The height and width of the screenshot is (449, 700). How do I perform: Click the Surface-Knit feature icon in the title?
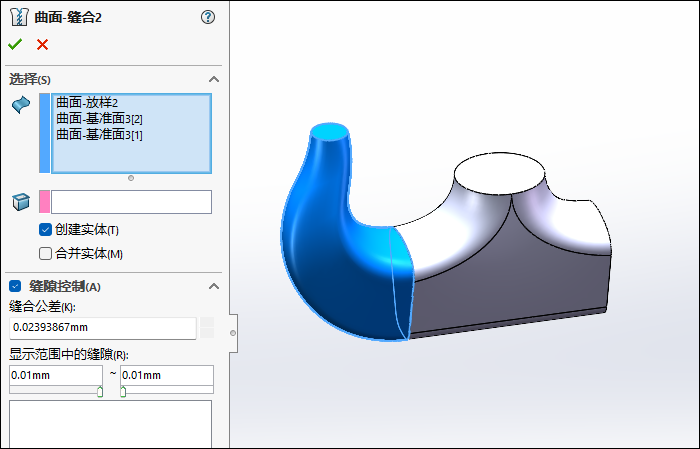[x=19, y=17]
